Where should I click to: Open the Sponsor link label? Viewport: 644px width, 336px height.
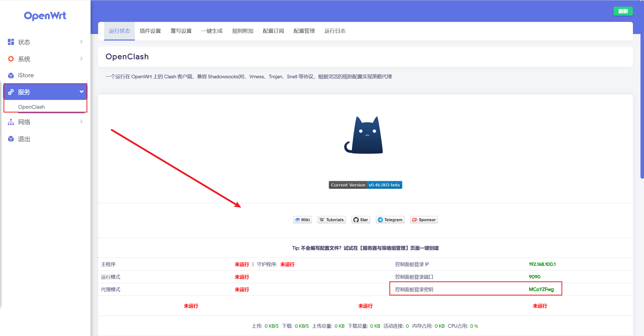[x=427, y=220]
